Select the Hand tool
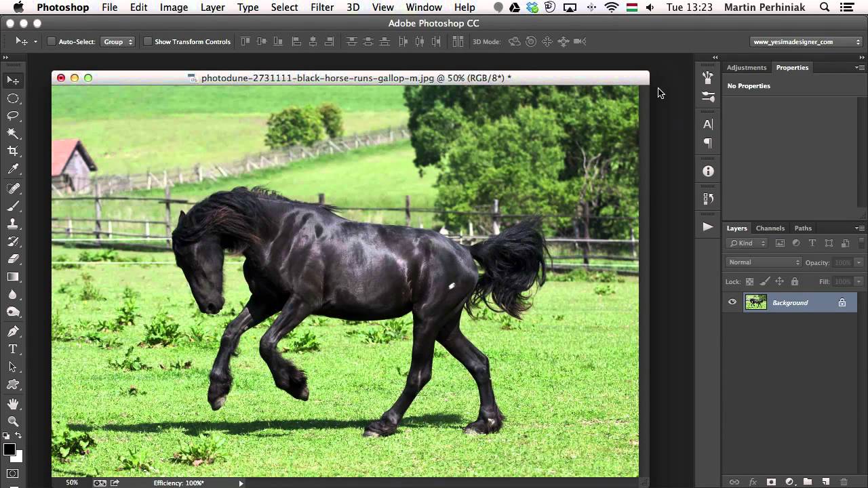Viewport: 868px width, 488px height. 13,404
